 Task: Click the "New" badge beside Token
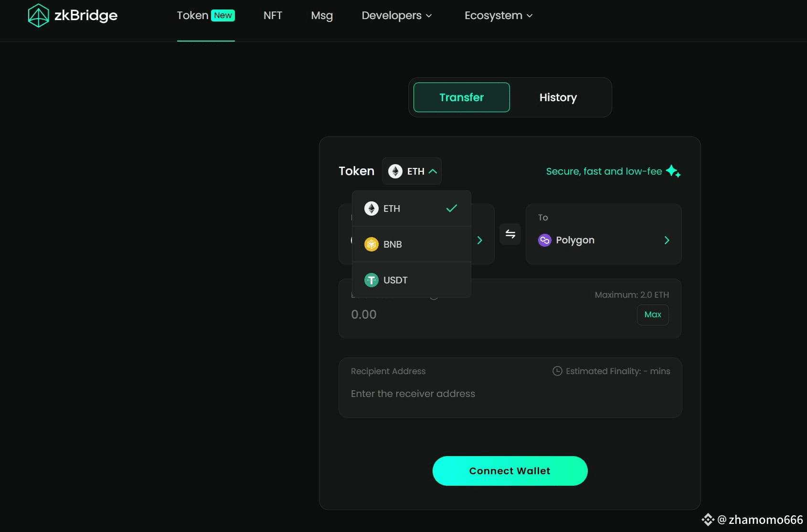(223, 15)
